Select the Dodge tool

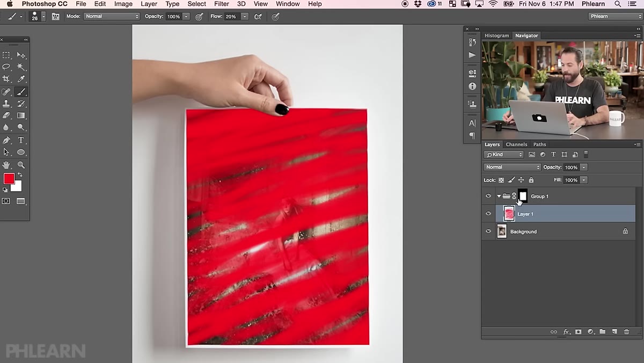[21, 127]
